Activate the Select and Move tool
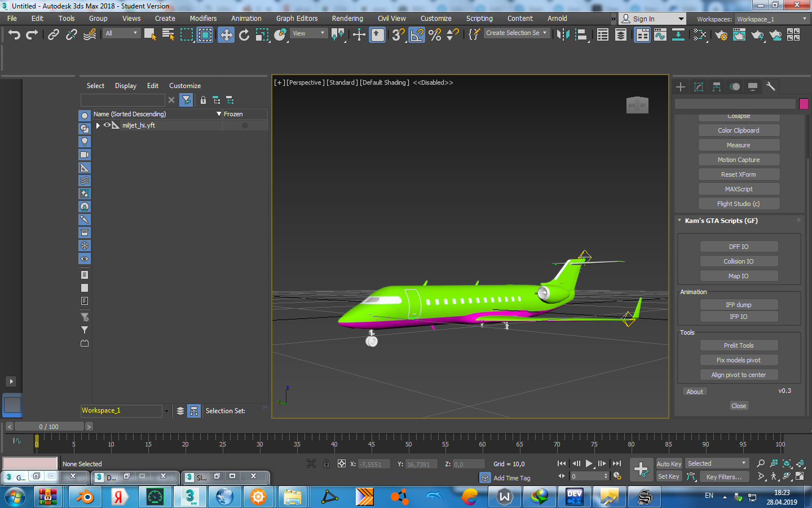This screenshot has width=812, height=508. [226, 35]
